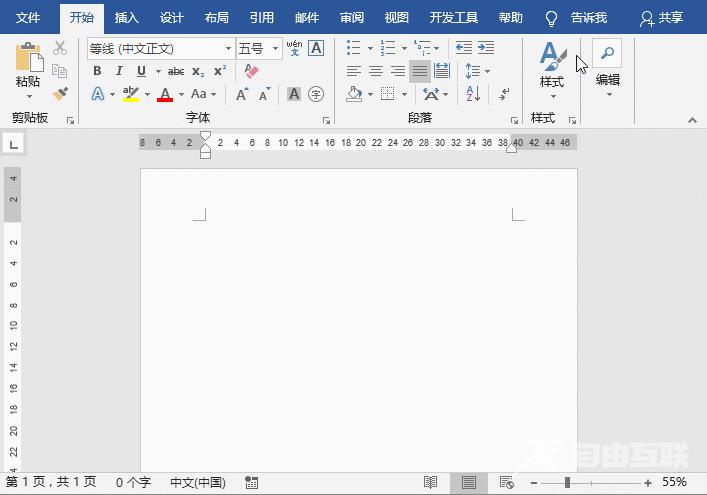Toggle character shading

click(x=294, y=94)
